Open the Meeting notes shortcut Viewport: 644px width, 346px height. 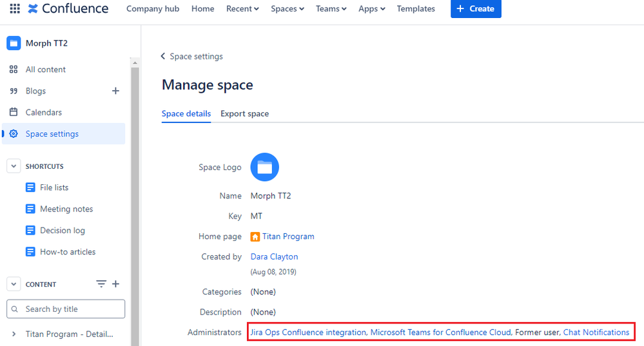pos(66,209)
